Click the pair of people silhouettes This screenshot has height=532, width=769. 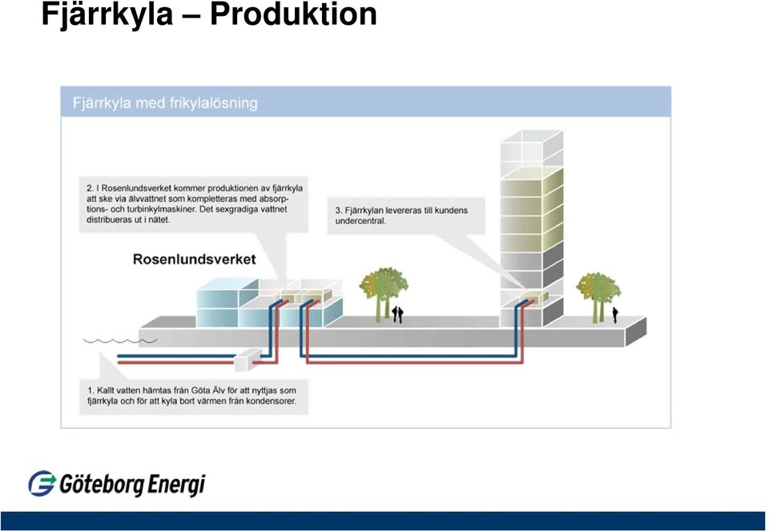397,314
